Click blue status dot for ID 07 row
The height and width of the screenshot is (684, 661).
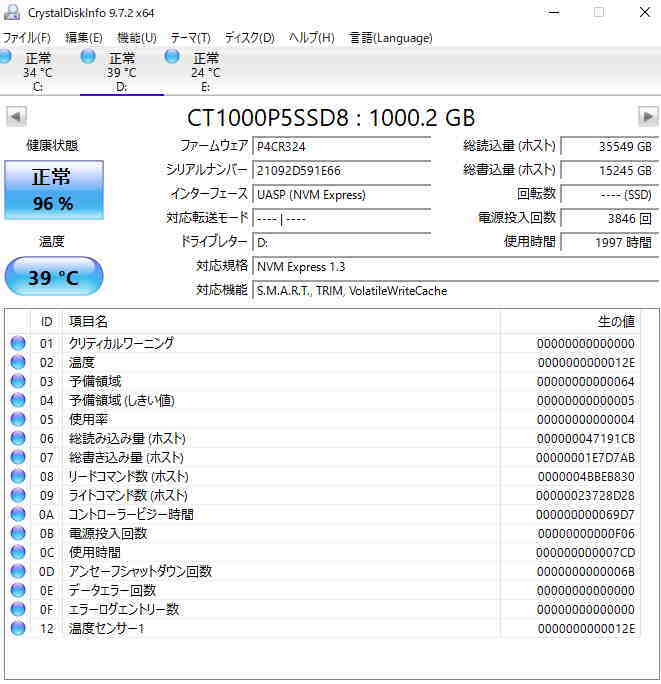[18, 457]
